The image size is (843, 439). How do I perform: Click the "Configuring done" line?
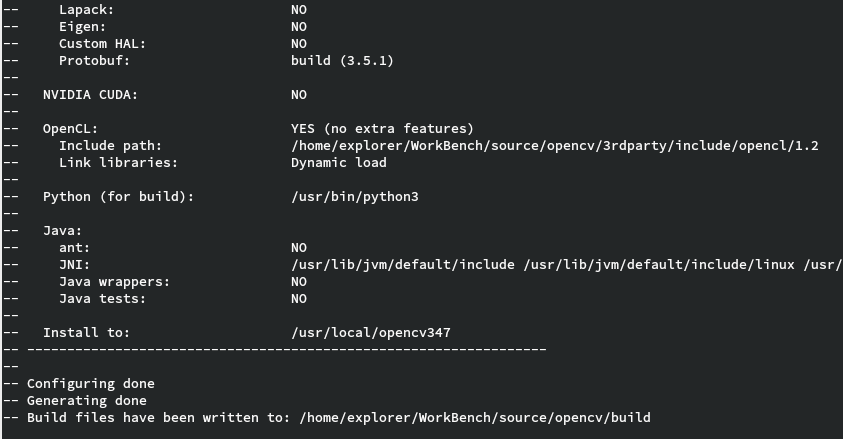(x=90, y=383)
